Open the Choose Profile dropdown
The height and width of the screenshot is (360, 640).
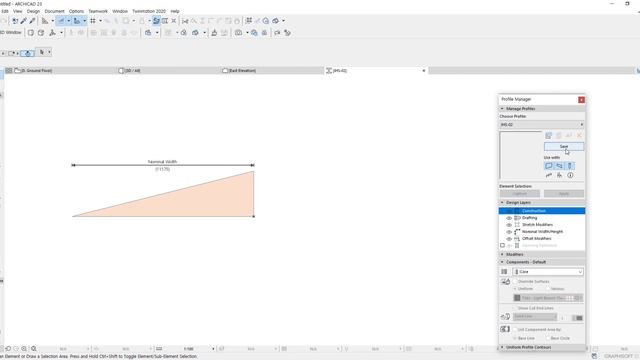542,124
